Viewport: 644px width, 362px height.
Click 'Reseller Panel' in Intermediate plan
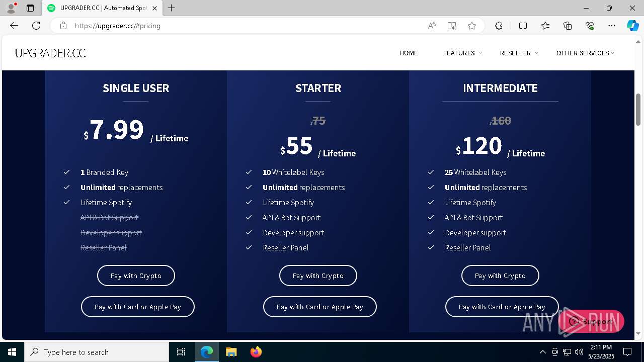click(x=468, y=247)
